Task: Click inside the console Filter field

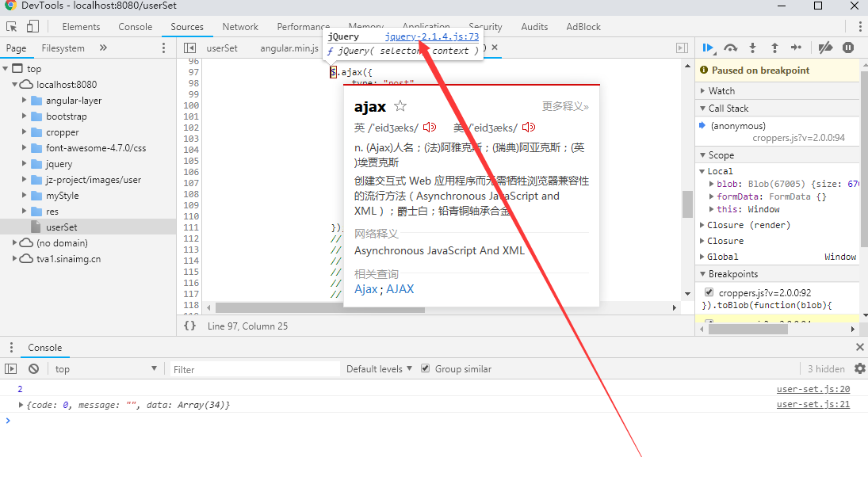Action: pyautogui.click(x=254, y=368)
